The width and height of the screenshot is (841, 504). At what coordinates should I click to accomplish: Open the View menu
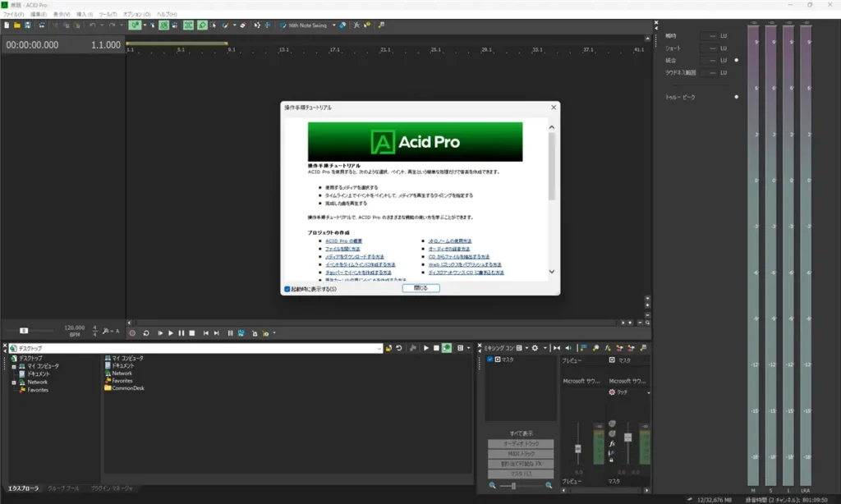[x=62, y=14]
